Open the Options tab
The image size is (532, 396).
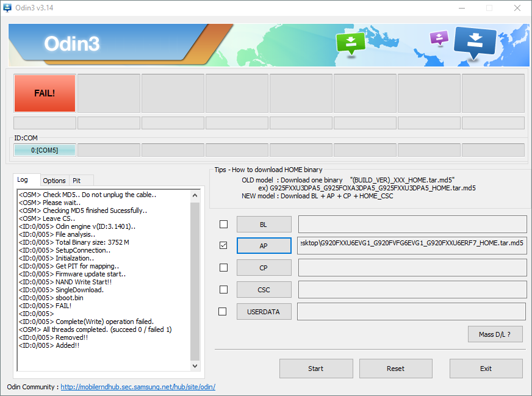coord(54,181)
